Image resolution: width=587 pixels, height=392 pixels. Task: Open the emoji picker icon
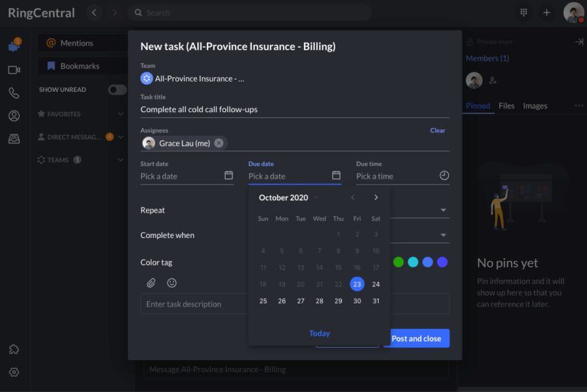click(x=172, y=283)
